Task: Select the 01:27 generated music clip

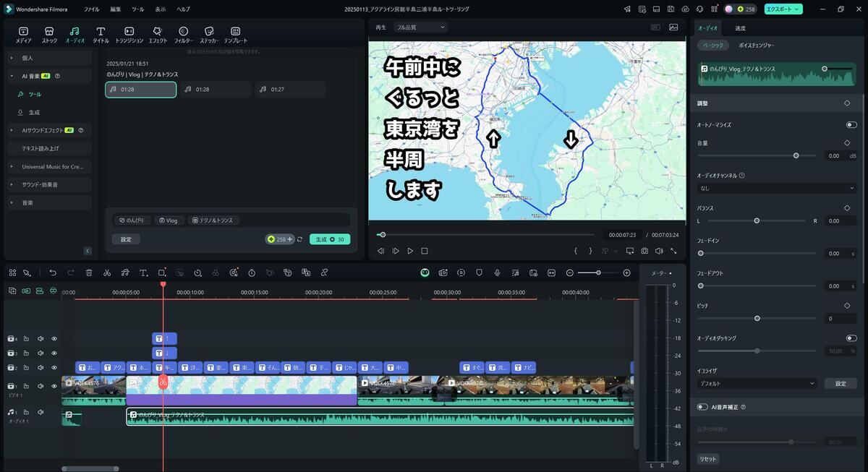Action: [290, 90]
